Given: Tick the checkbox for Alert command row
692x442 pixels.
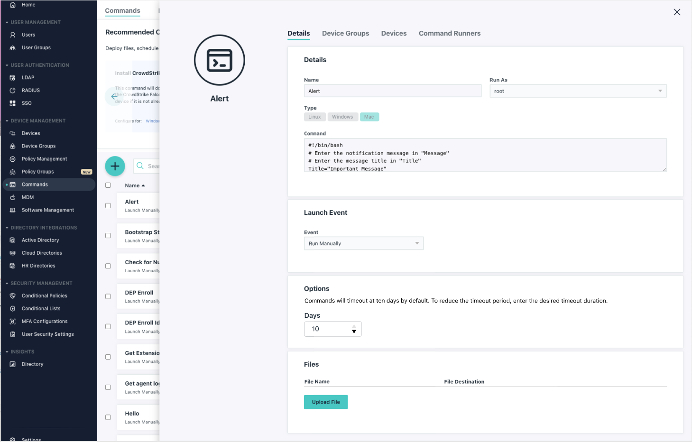Looking at the screenshot, I should pos(108,205).
